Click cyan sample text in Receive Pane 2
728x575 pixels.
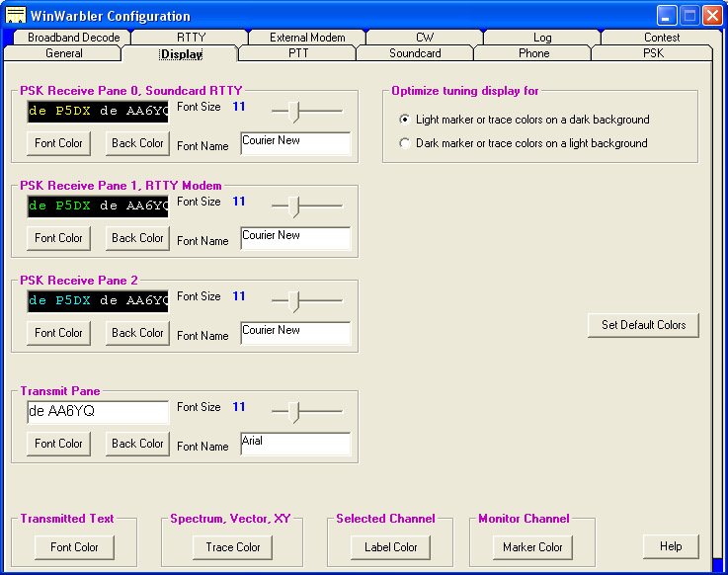(59, 300)
